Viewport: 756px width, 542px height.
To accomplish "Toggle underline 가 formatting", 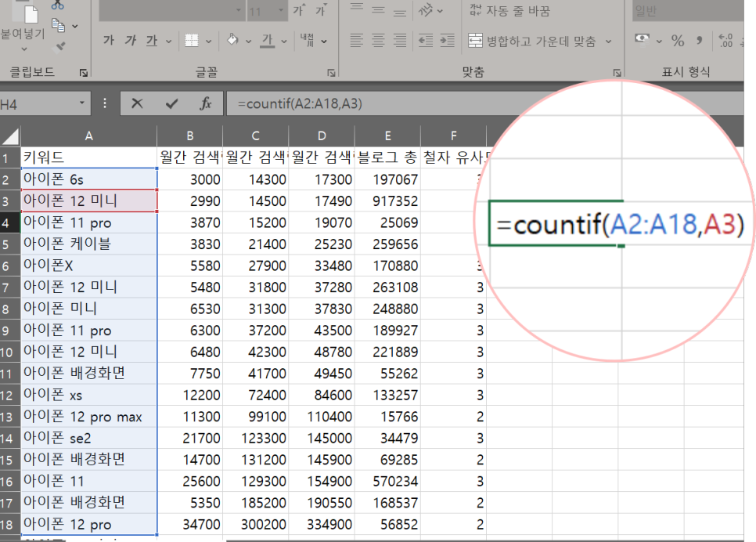I will pyautogui.click(x=152, y=41).
